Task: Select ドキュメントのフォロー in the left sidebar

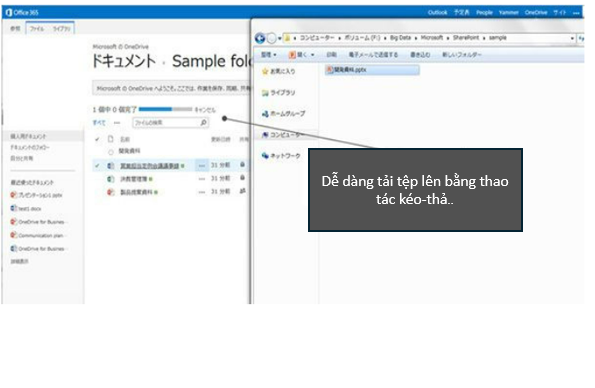Action: coord(30,147)
